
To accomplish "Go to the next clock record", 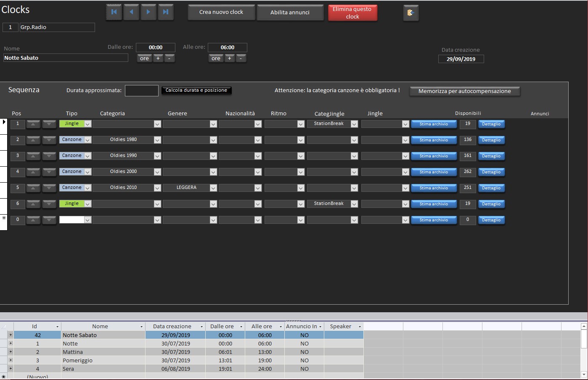I will click(148, 12).
